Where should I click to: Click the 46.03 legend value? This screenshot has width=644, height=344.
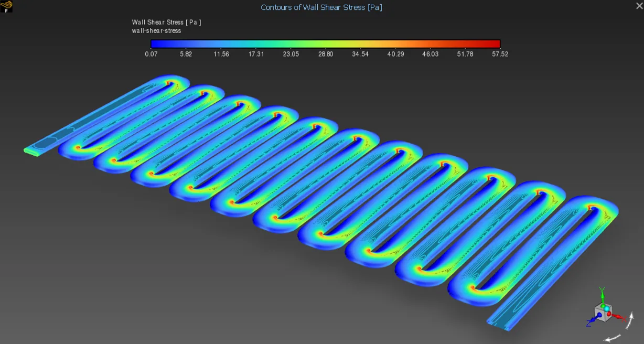point(430,54)
